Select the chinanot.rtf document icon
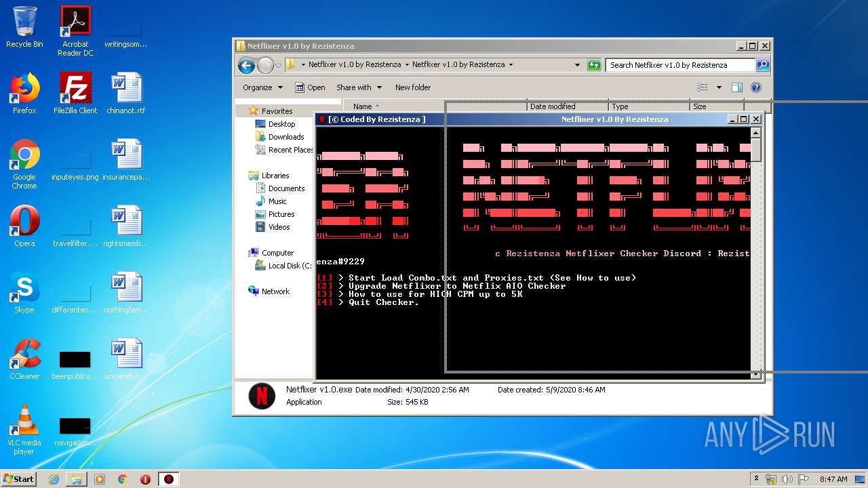Viewport: 868px width, 488px height. coord(126,94)
